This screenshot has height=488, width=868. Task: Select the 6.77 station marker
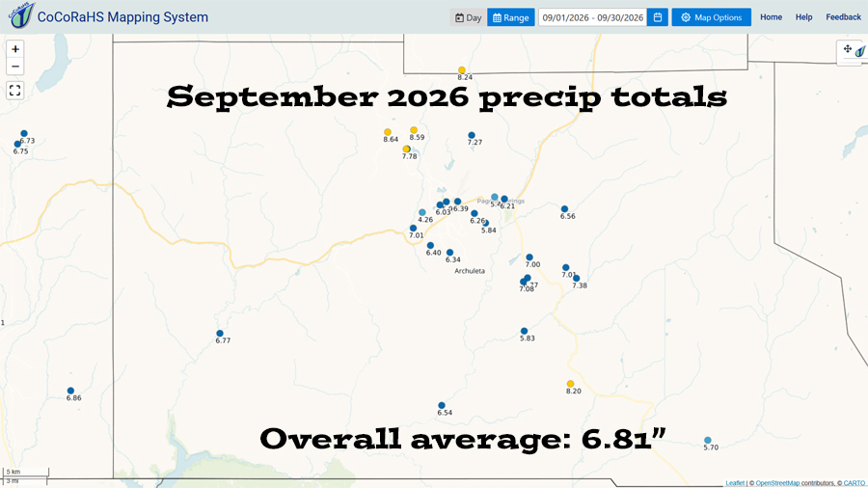click(220, 333)
